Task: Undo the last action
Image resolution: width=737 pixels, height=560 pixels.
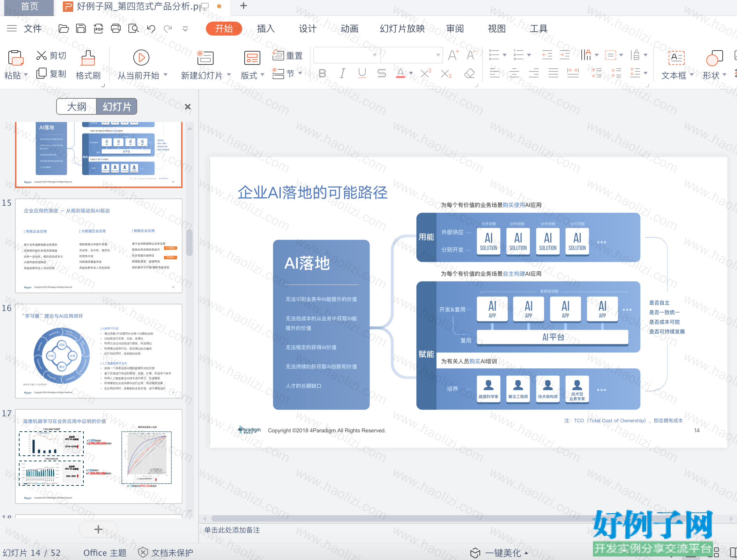Action: click(151, 29)
